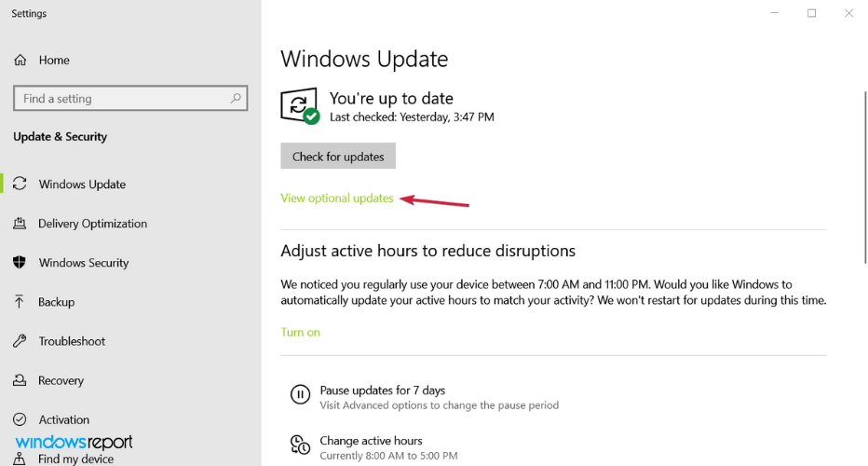Click the Find my device icon
The image size is (868, 466).
20,459
